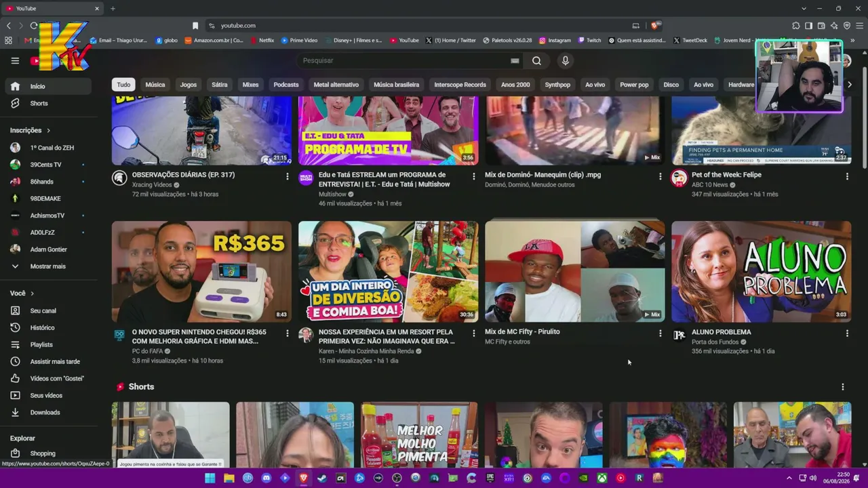Go to Início in the sidebar
Viewport: 868px width, 488px height.
click(48, 87)
